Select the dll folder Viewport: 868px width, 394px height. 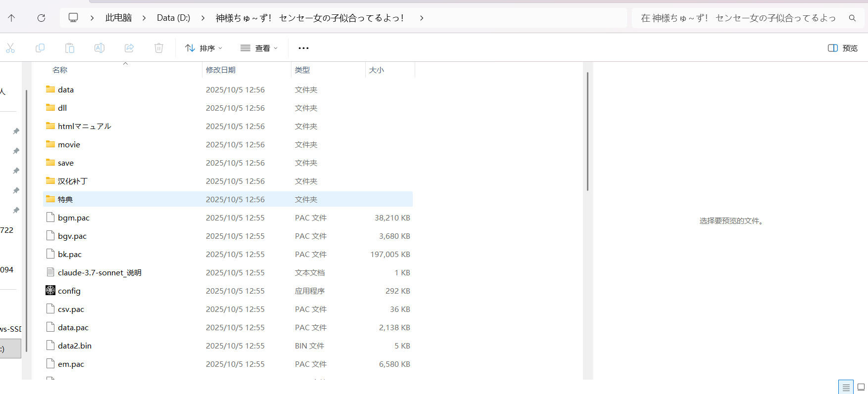coord(228,108)
